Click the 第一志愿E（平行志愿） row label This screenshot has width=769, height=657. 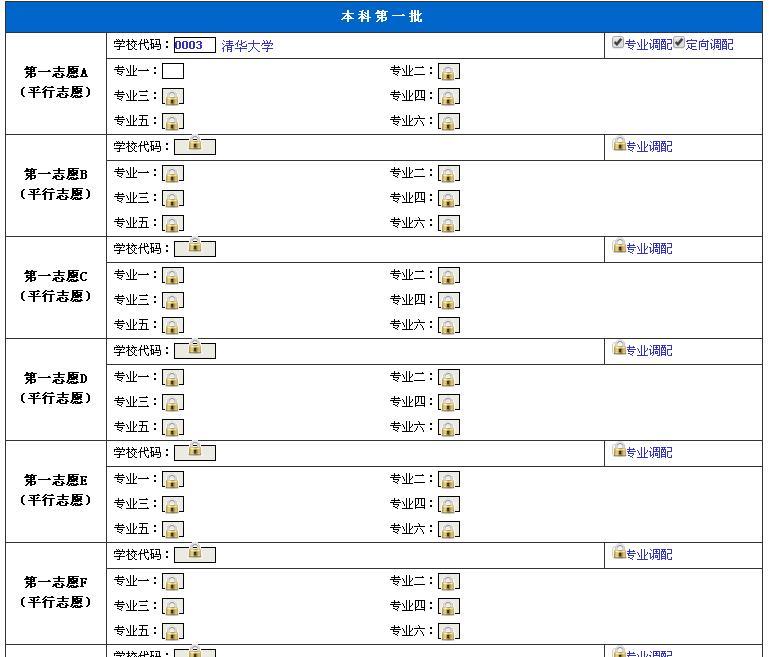[x=55, y=490]
